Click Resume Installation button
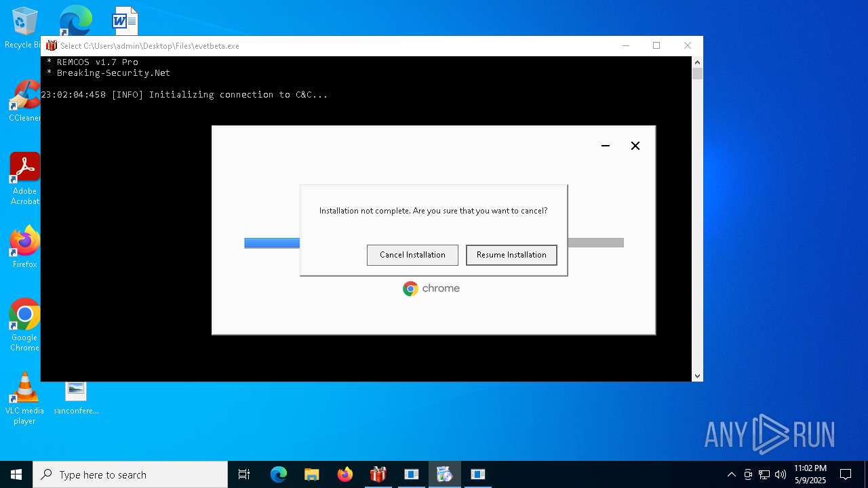Screen dimensions: 868x488 point(511,255)
